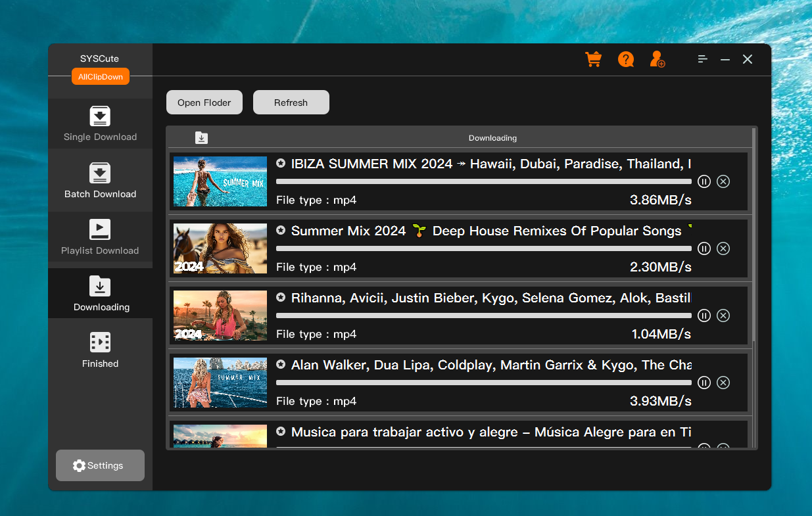Viewport: 812px width, 516px height.
Task: Click the Open Floder button
Action: click(204, 102)
